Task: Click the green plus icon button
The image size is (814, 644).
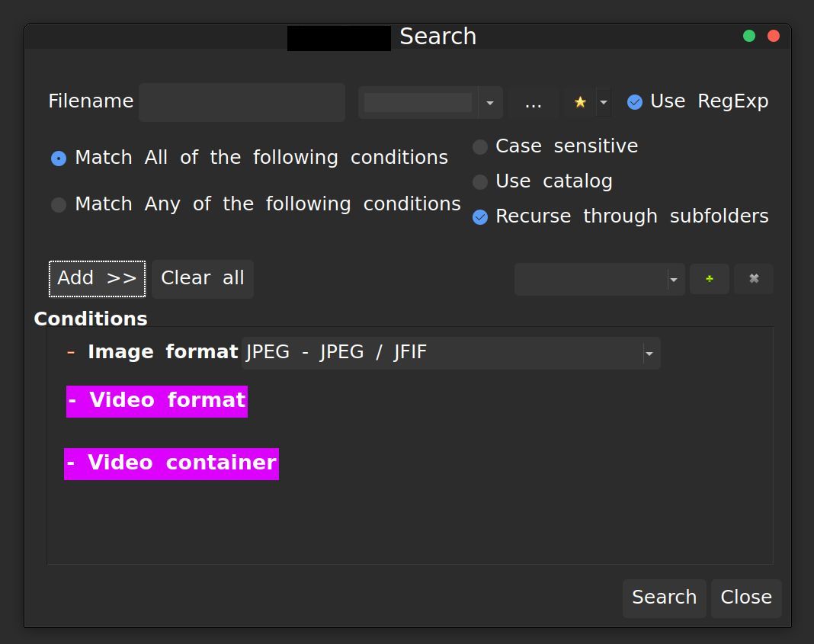Action: 709,279
